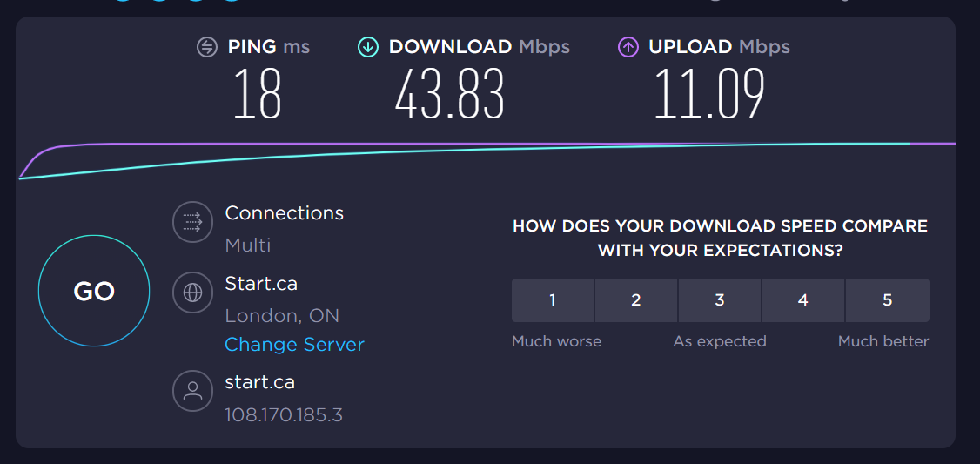Screen dimensions: 980x464
Task: Click the user profile ISP icon
Action: (x=193, y=391)
